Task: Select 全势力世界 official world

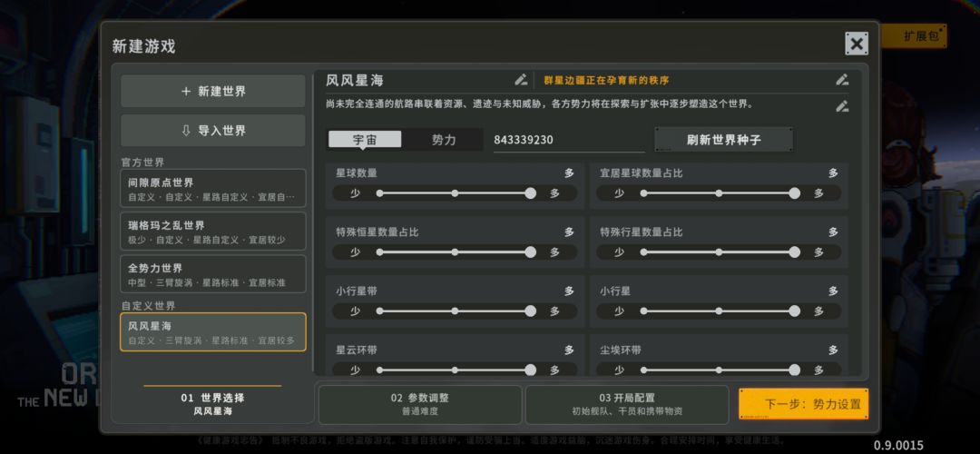Action: click(213, 274)
